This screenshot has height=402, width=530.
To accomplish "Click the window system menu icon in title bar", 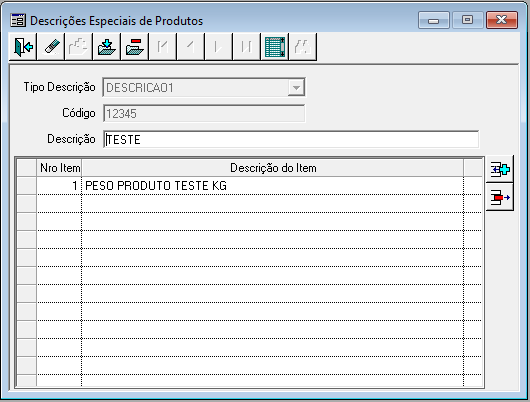I will pos(18,21).
